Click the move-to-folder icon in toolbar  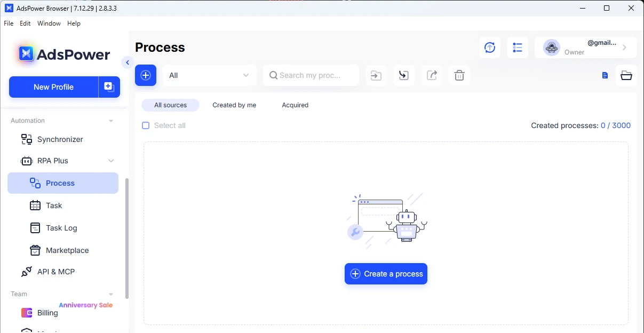tap(376, 75)
